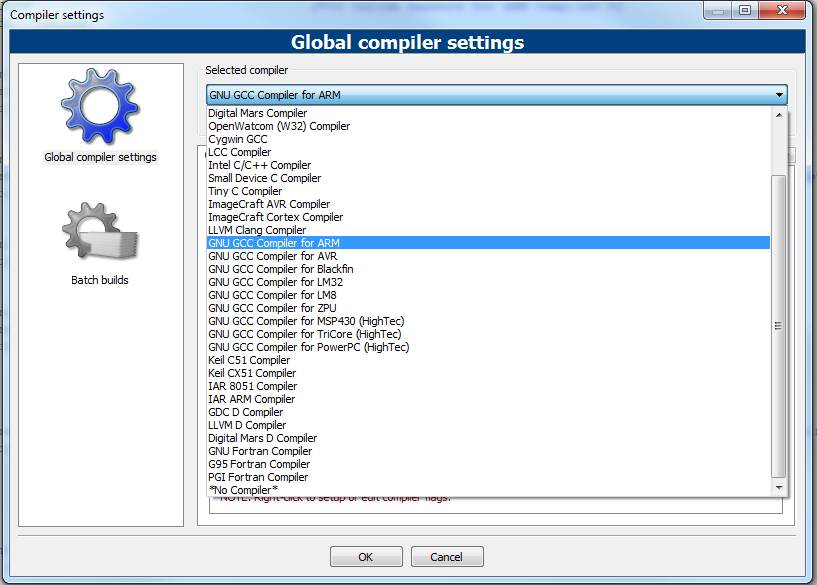The width and height of the screenshot is (817, 585).
Task: Select GNU GCC Compiler for LM32
Action: click(x=488, y=282)
